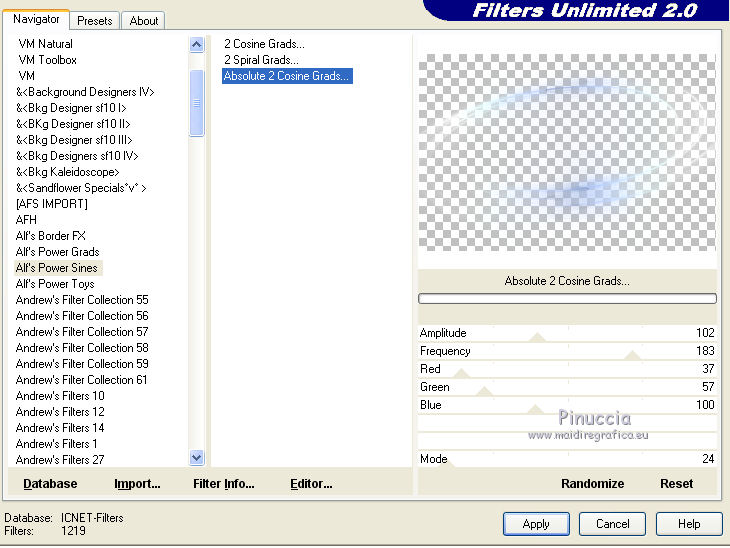
Task: Select &<BKg Designer sf10 II> category
Action: click(x=73, y=124)
